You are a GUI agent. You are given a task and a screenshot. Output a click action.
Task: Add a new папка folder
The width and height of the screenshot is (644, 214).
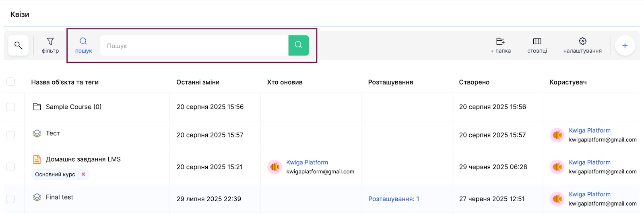click(500, 45)
